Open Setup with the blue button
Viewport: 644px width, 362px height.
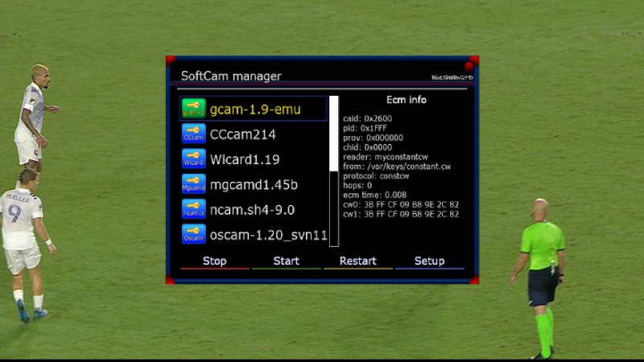[x=429, y=261]
